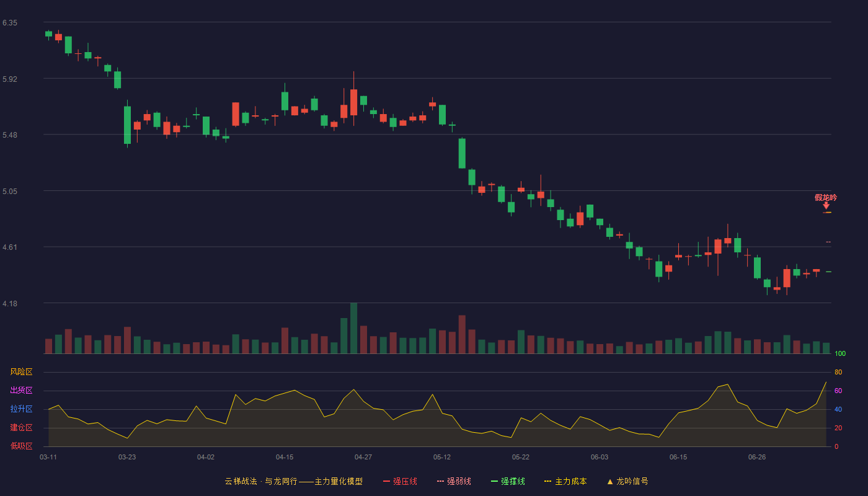Click the 04-27 date label

(x=363, y=457)
